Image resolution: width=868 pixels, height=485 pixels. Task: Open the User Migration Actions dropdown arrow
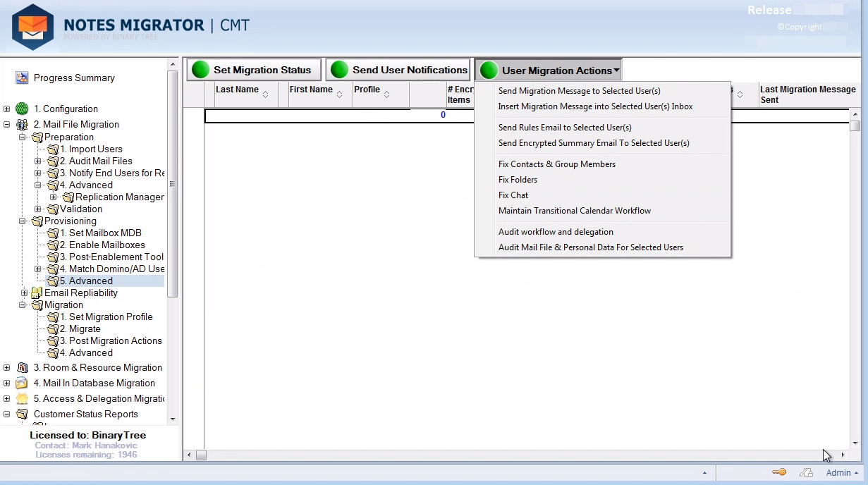pyautogui.click(x=616, y=70)
